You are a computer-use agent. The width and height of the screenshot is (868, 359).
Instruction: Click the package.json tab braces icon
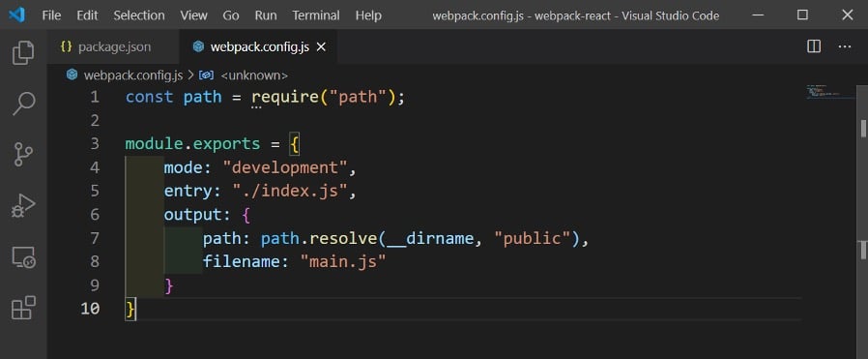pyautogui.click(x=66, y=47)
